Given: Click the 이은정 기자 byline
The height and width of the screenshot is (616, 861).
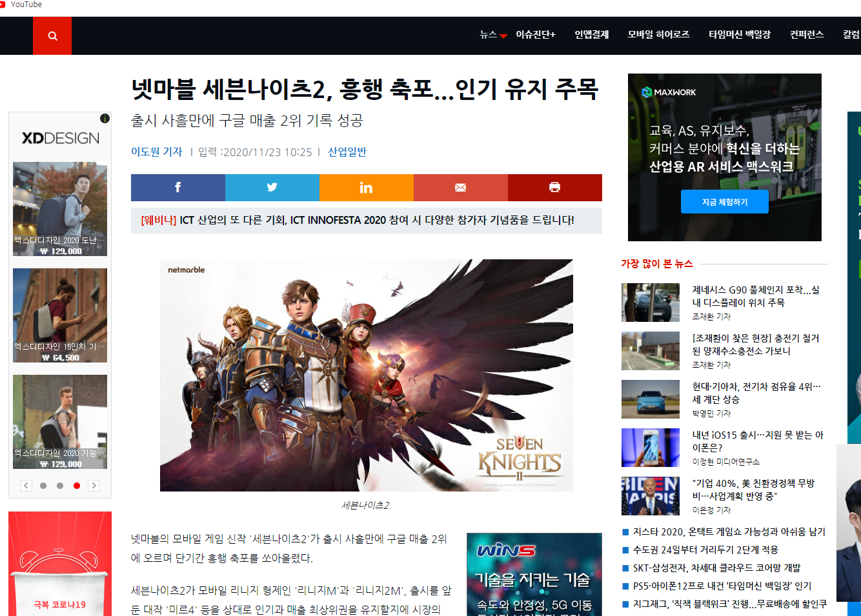Looking at the screenshot, I should point(711,510).
